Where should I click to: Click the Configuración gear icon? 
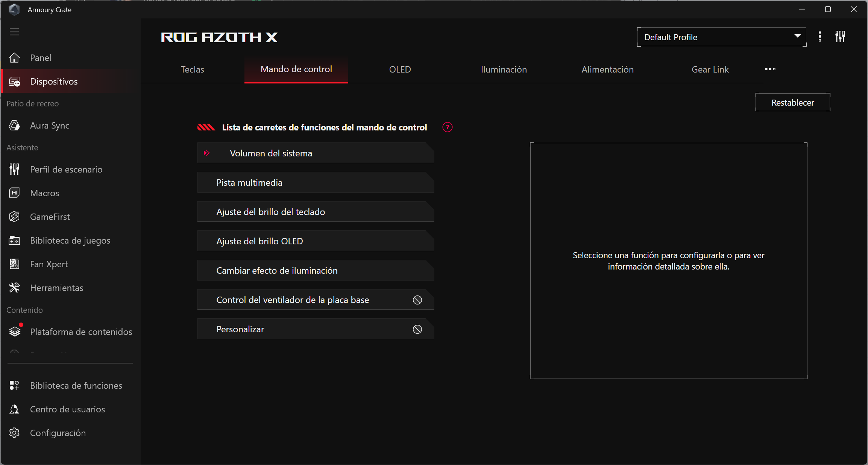coord(14,433)
